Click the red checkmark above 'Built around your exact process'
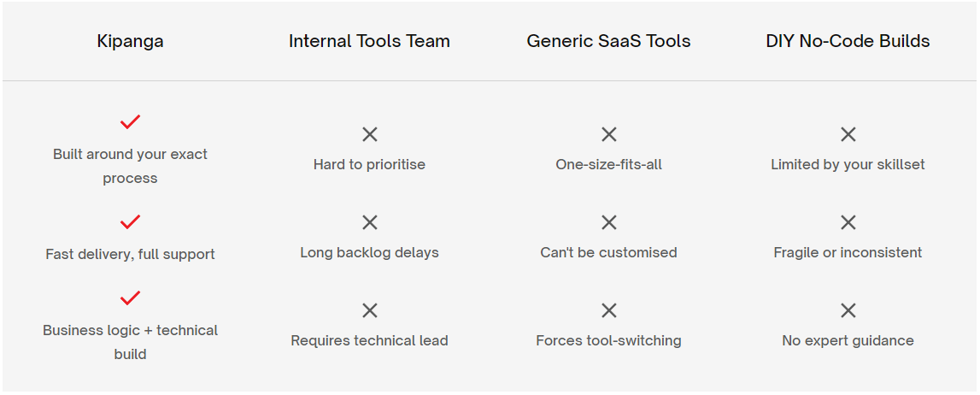Screen dimensions: 980x395 point(130,122)
